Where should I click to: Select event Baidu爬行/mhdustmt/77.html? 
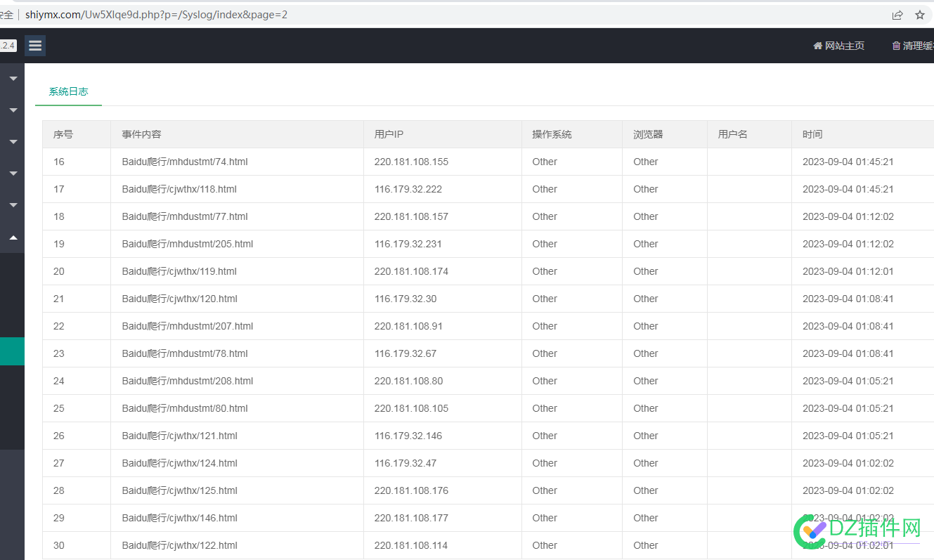click(185, 216)
